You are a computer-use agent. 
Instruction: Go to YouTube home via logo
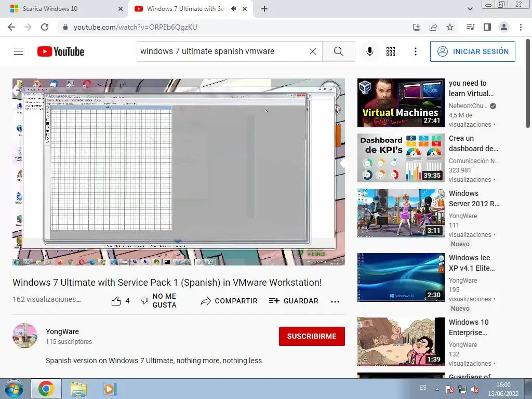pyautogui.click(x=61, y=51)
